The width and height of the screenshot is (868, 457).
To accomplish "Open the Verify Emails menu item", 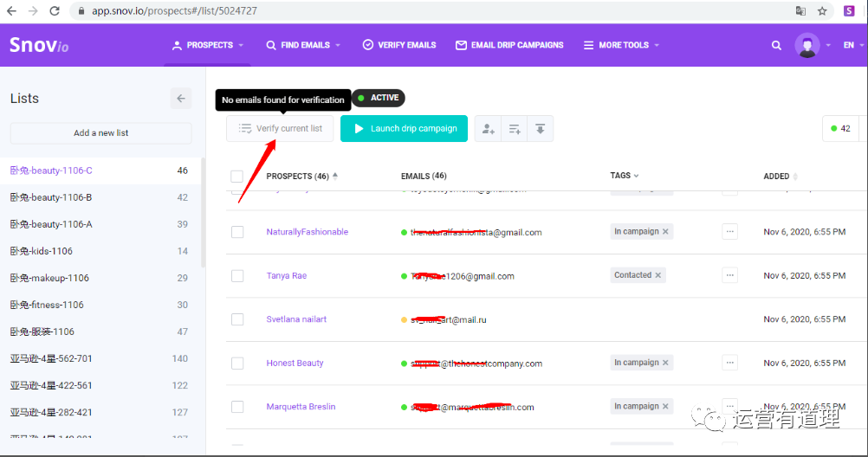I will pyautogui.click(x=398, y=45).
